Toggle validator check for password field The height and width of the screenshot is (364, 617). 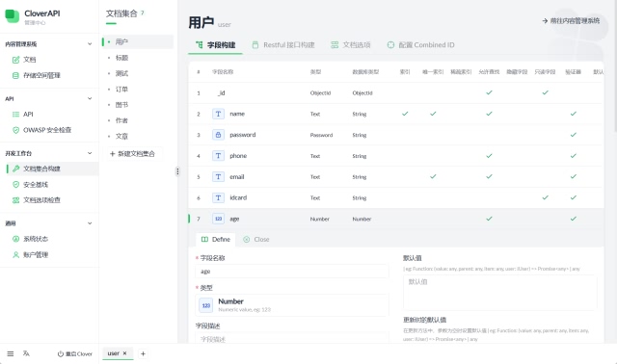click(574, 135)
